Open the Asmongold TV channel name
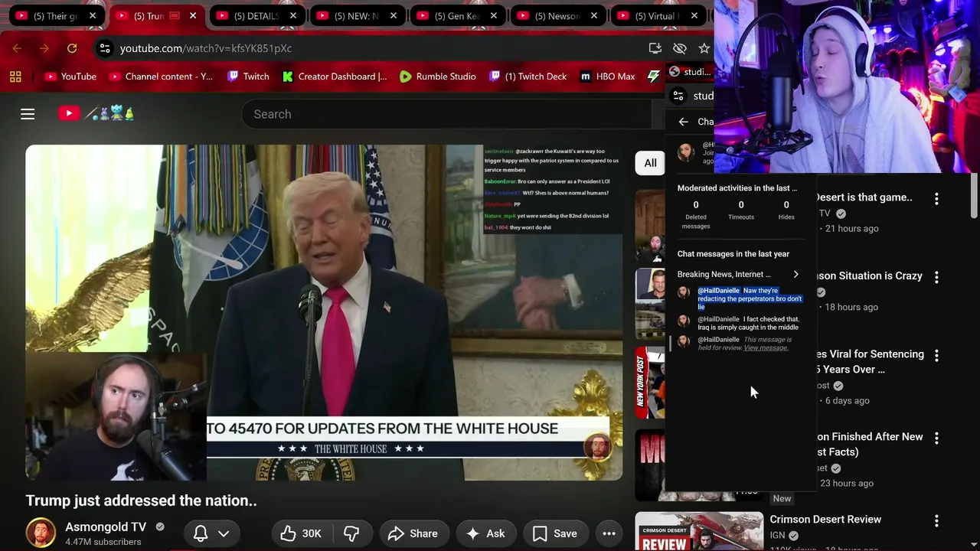The width and height of the screenshot is (980, 551). click(106, 527)
